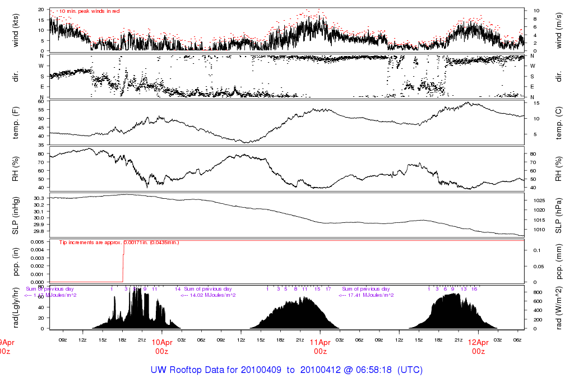
Task: Click the "03z" tick following 10Apr 00z
Action: [x=182, y=340]
